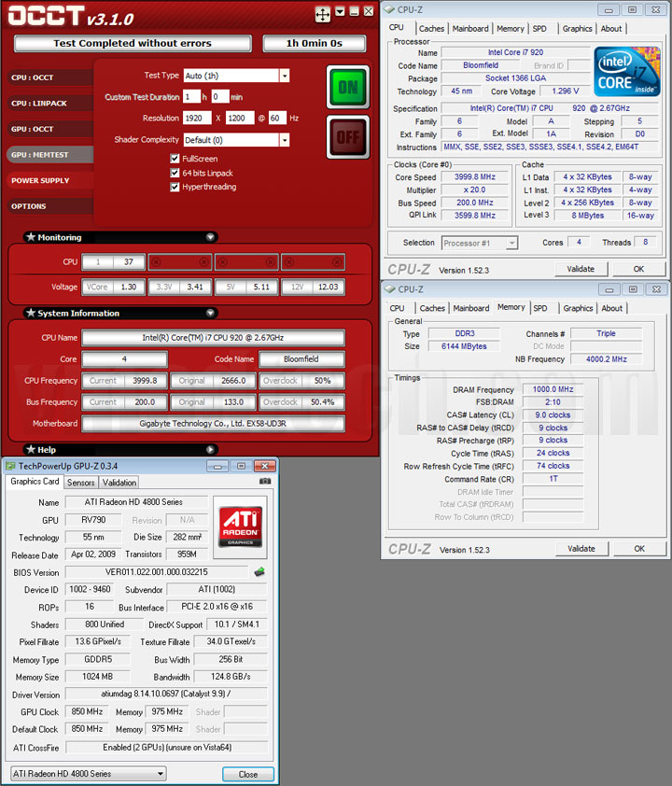Switch to SPD tab in top CPU-Z window
The image size is (672, 786).
539,29
